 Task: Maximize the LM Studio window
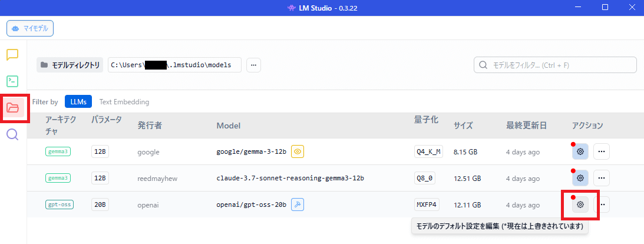[605, 7]
